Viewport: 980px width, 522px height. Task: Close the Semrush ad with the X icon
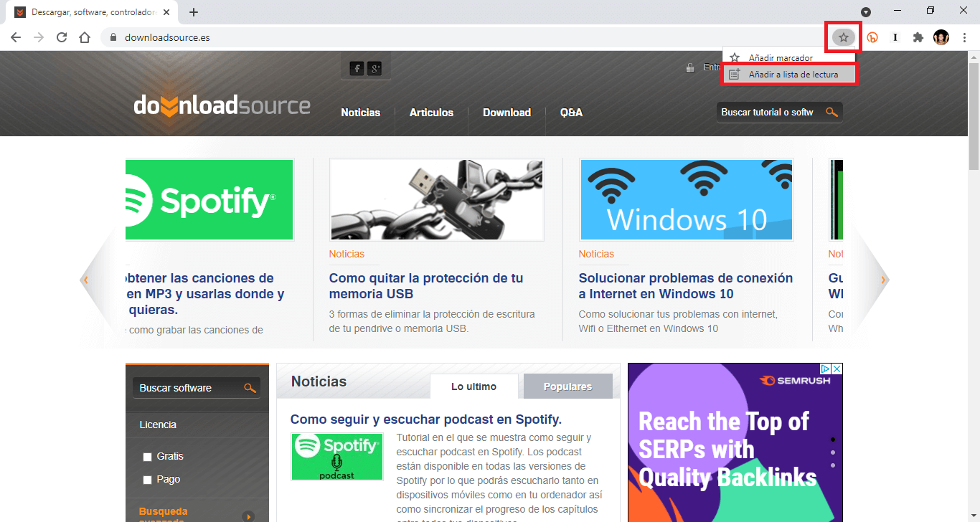(837, 369)
